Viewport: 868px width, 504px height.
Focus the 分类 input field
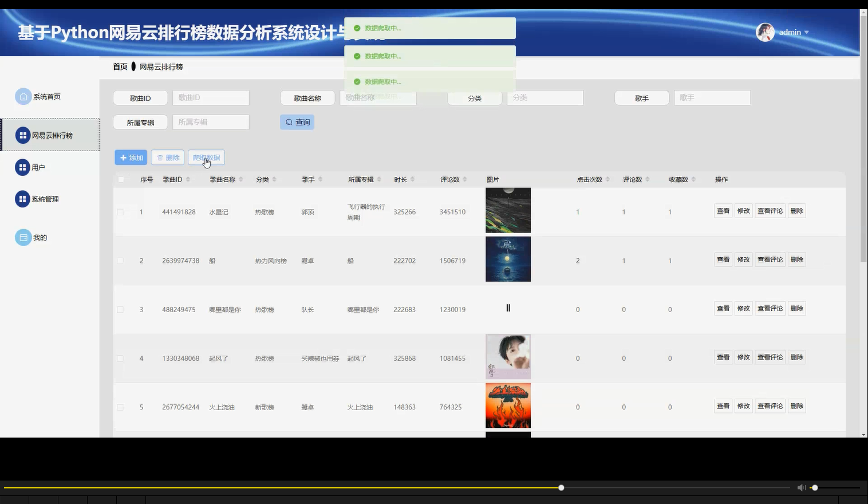coord(545,98)
